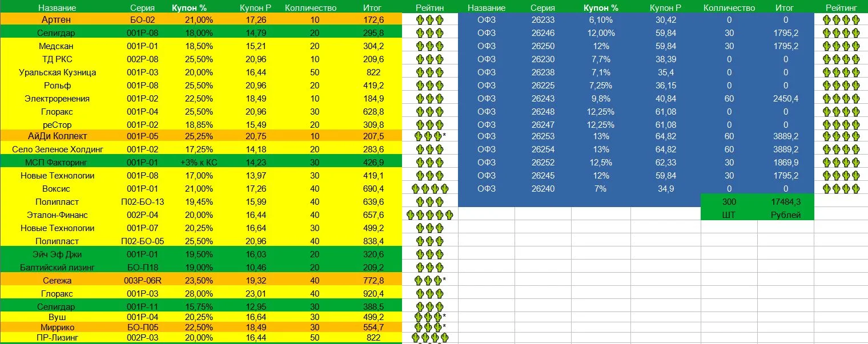868x344 pixels.
Task: Click the 'Рублей' label cell
Action: click(786, 215)
